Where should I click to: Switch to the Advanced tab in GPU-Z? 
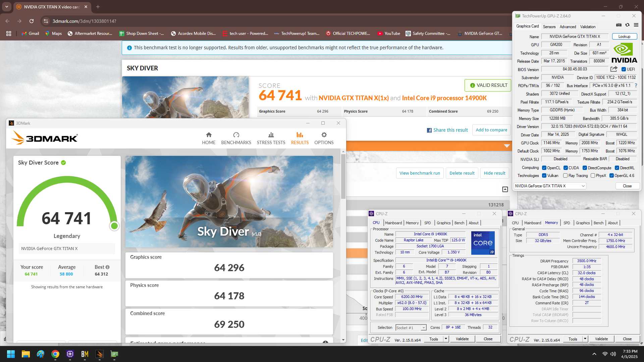click(568, 27)
